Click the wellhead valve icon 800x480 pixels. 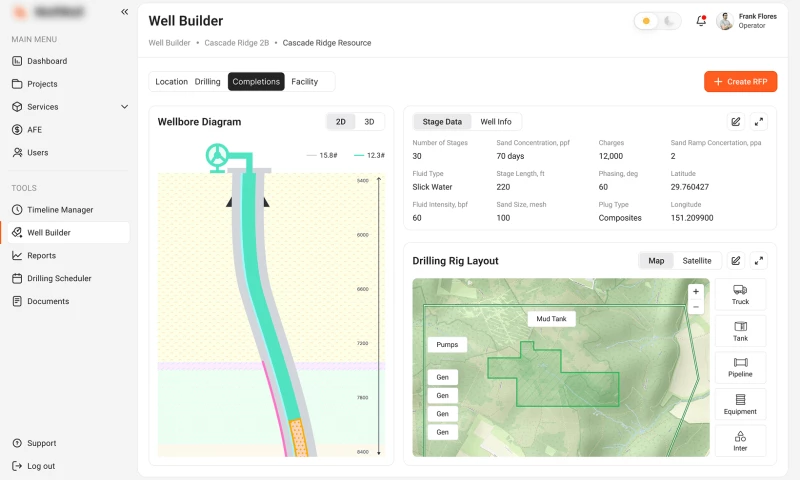point(217,156)
